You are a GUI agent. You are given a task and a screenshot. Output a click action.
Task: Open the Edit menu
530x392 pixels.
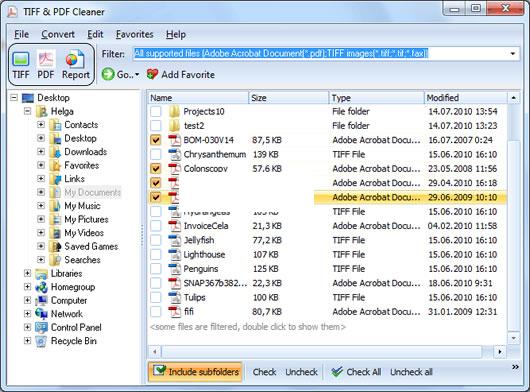95,34
